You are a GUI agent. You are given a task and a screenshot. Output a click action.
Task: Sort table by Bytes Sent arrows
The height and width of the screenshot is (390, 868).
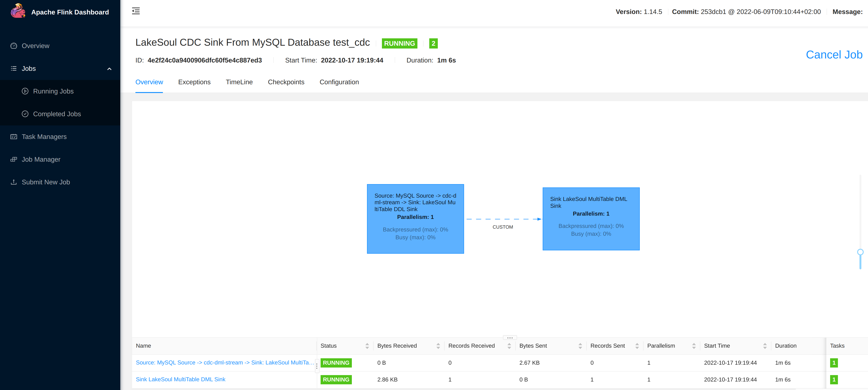(580, 346)
